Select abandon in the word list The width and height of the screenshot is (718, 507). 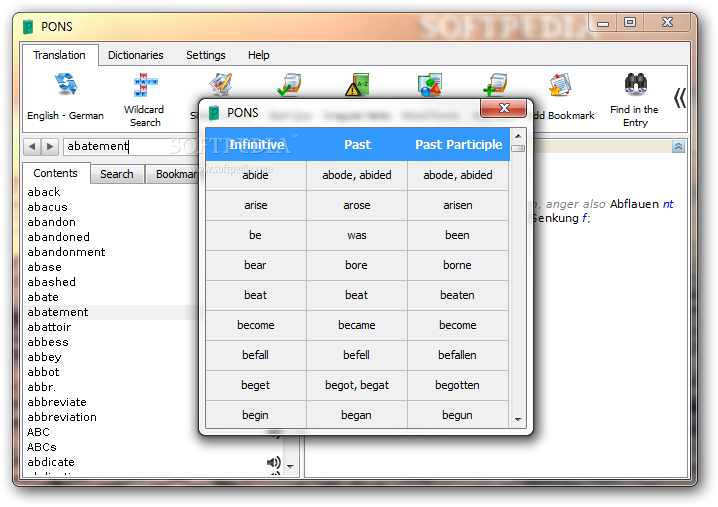51,222
